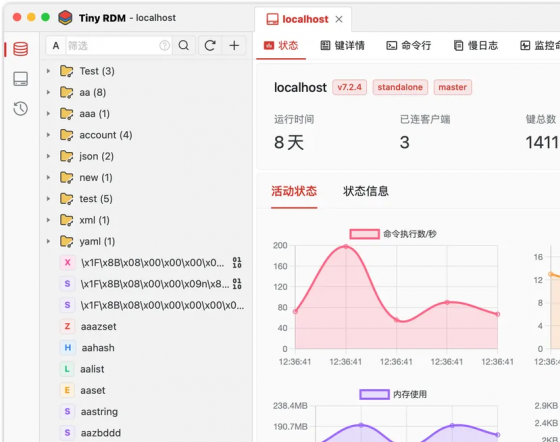This screenshot has width=560, height=442.
Task: Click the account folder icon
Action: [x=67, y=135]
